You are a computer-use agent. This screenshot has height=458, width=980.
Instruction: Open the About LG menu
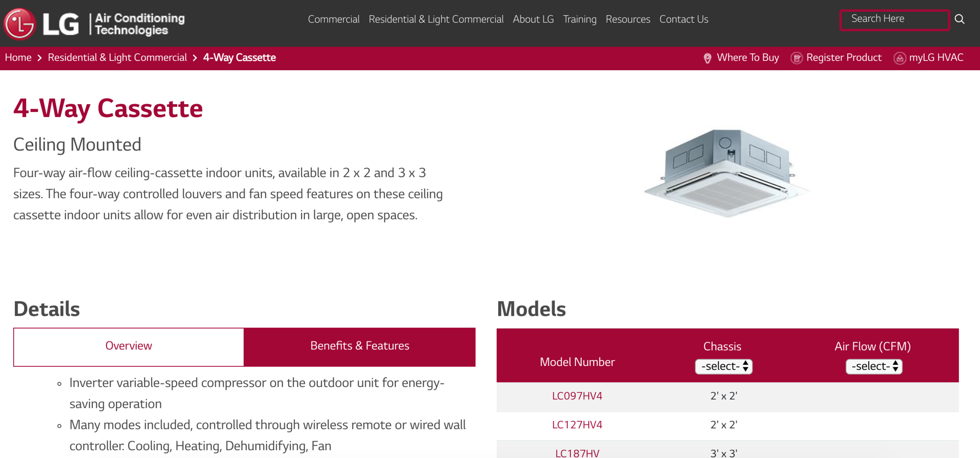pyautogui.click(x=533, y=19)
